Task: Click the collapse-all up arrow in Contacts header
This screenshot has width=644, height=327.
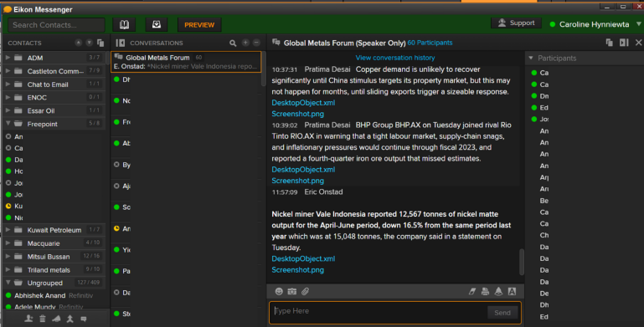Action: click(x=78, y=43)
